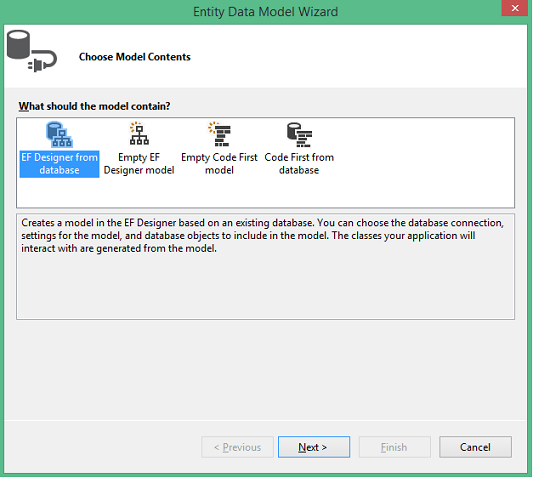Viewport: 533px width, 478px height.
Task: Click the 'Code First from database' text label
Action: click(x=299, y=164)
